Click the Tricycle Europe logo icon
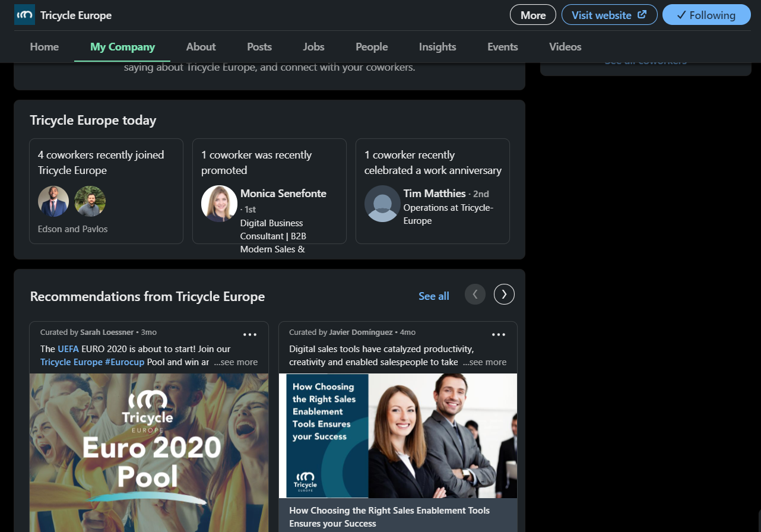Image resolution: width=761 pixels, height=532 pixels. click(x=24, y=14)
